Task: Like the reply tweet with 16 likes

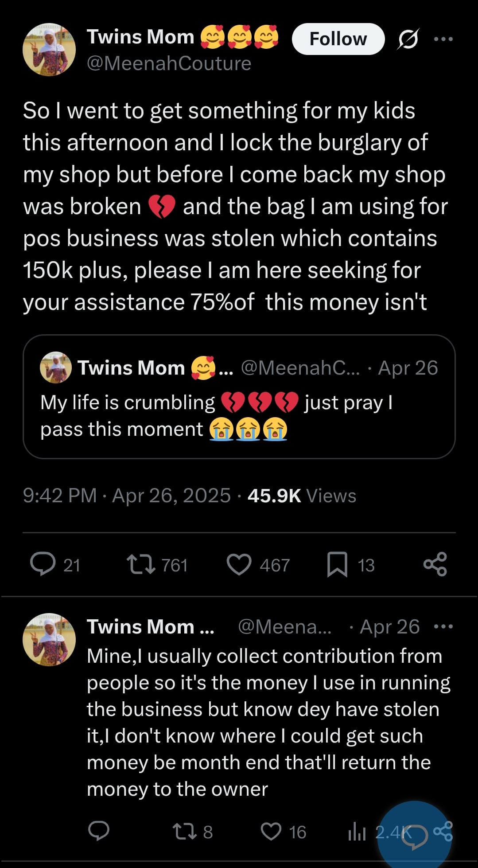Action: click(x=271, y=832)
